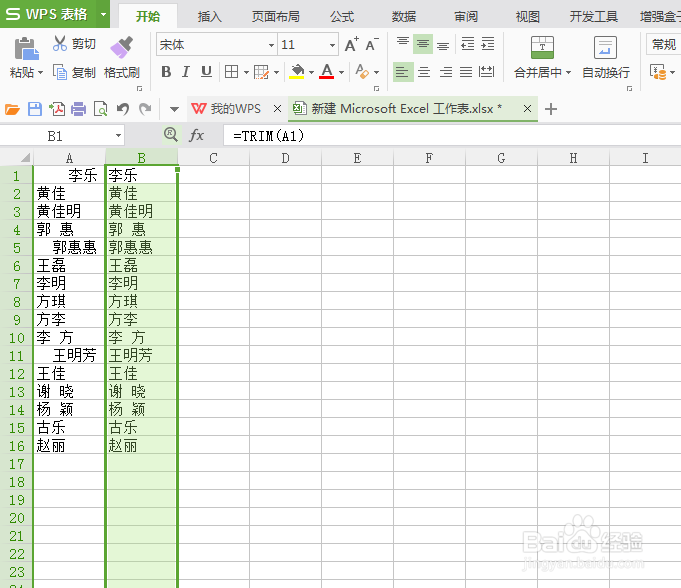Open print preview icon
Screen dimensions: 681x588
pos(101,109)
